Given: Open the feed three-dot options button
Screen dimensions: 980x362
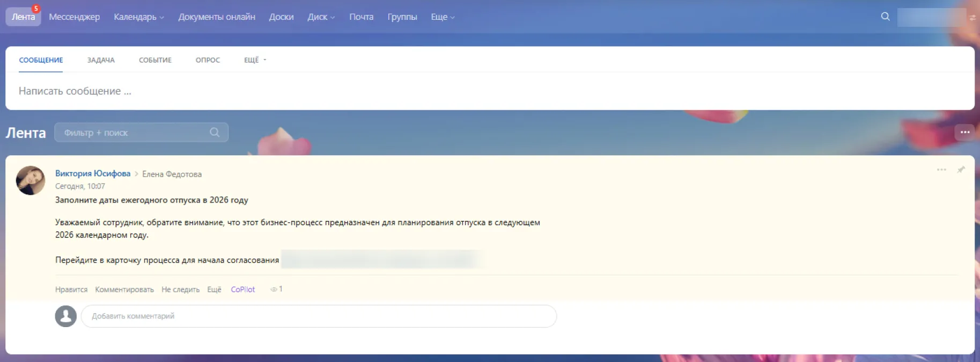Looking at the screenshot, I should click(x=964, y=132).
